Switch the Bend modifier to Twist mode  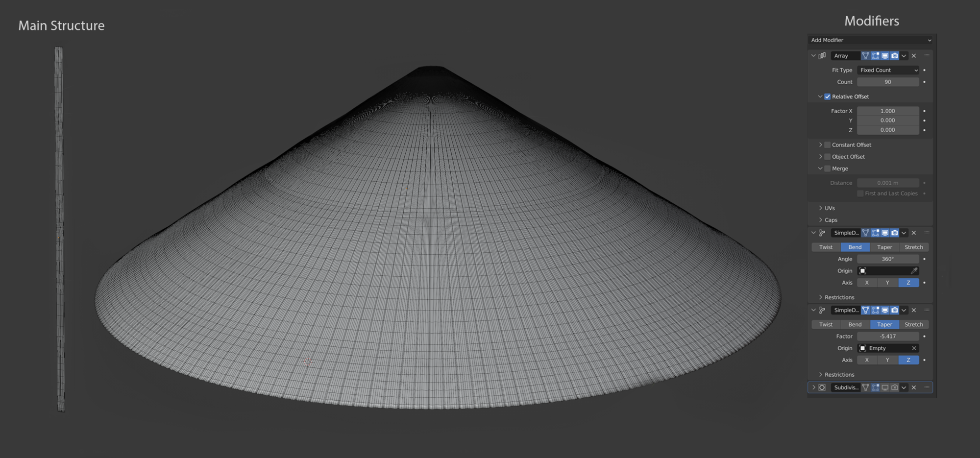point(826,247)
